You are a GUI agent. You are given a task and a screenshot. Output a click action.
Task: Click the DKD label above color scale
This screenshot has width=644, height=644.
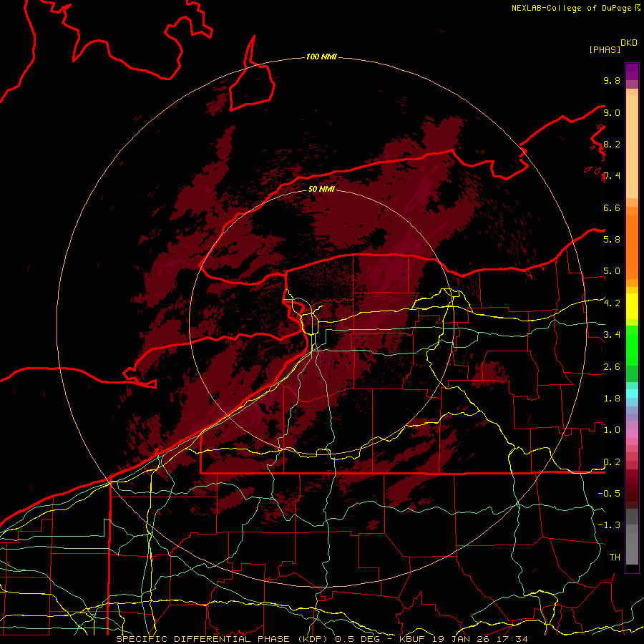click(628, 43)
